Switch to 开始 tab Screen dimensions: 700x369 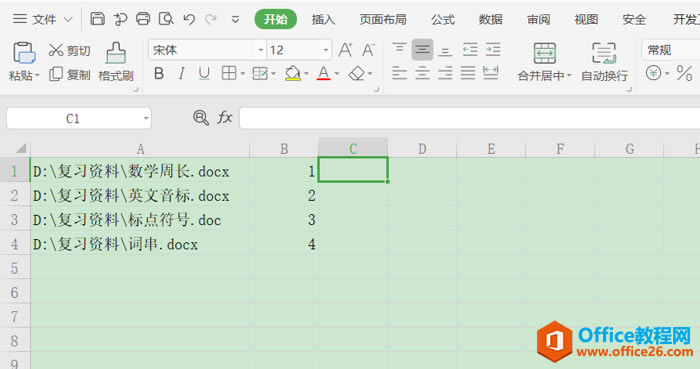click(x=275, y=19)
